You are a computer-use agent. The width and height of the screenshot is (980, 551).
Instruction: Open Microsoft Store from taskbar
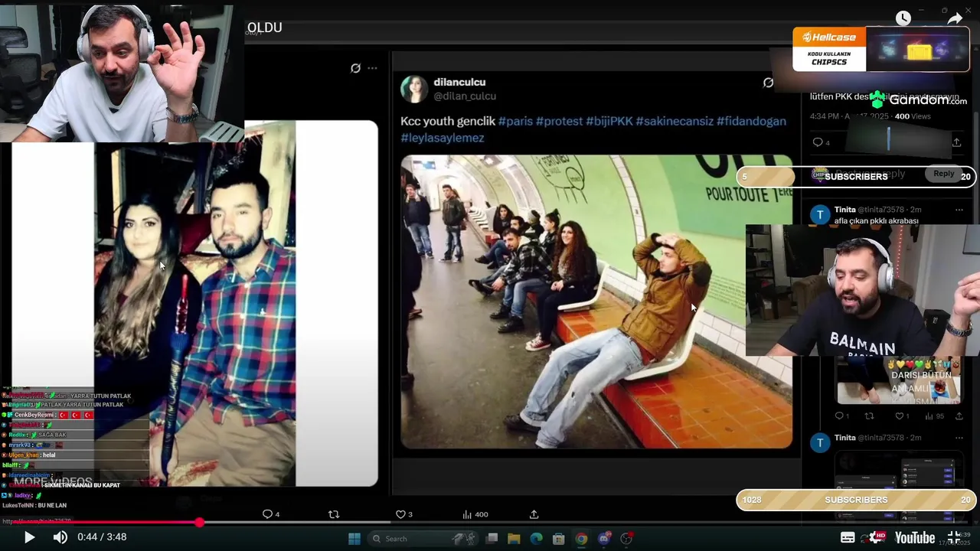559,538
